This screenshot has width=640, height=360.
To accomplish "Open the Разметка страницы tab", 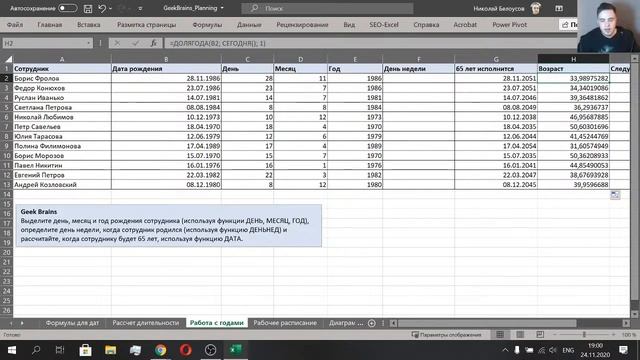I will click(x=147, y=24).
